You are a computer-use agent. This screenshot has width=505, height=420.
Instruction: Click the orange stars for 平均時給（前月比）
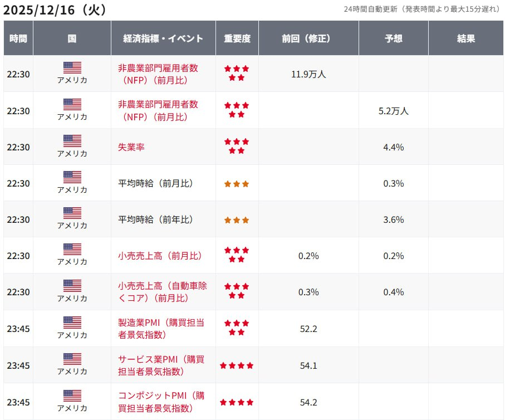237,184
